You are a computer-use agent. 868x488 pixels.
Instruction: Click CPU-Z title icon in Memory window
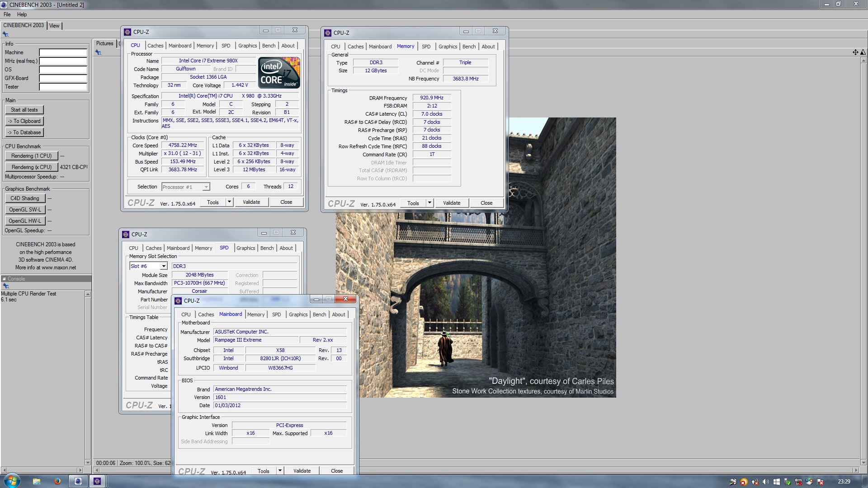click(328, 33)
